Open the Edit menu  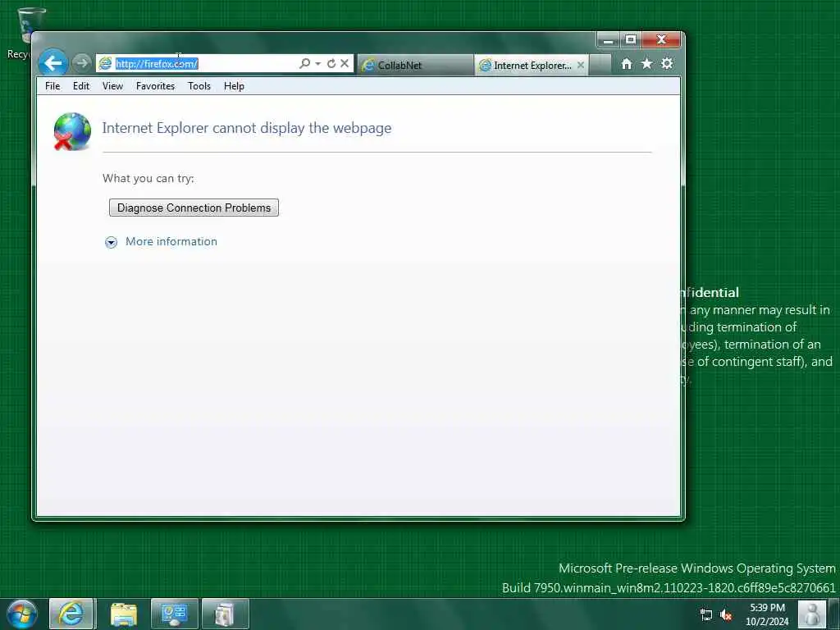click(x=81, y=85)
